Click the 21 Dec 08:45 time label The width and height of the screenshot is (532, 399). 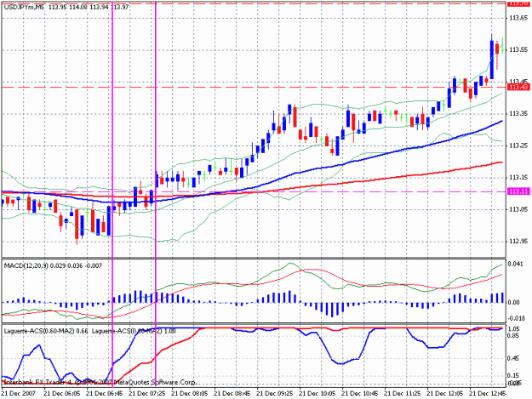(232, 393)
